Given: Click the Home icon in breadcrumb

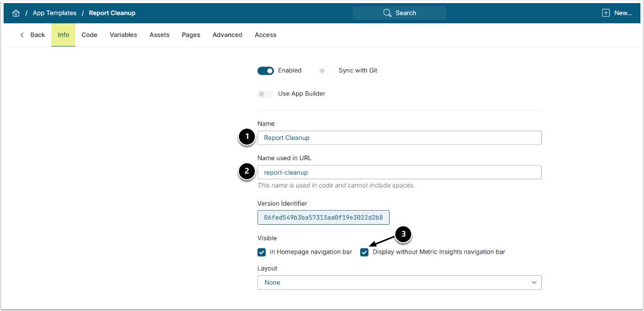Looking at the screenshot, I should tap(16, 13).
